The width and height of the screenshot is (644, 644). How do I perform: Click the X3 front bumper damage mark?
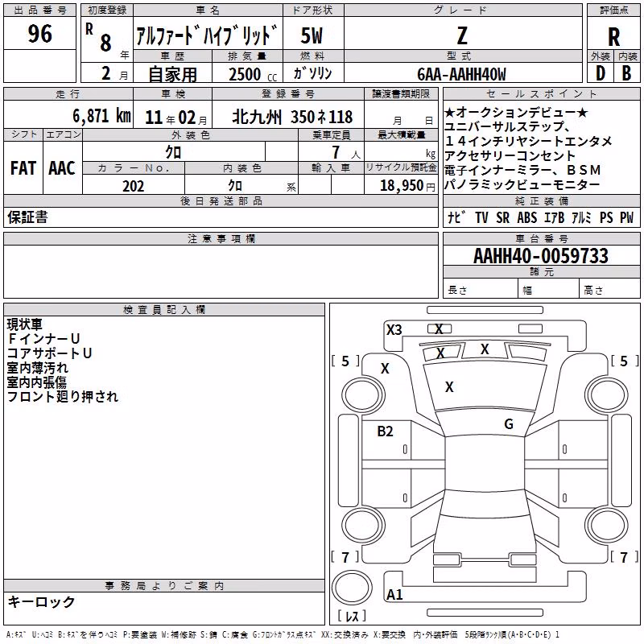coord(394,330)
